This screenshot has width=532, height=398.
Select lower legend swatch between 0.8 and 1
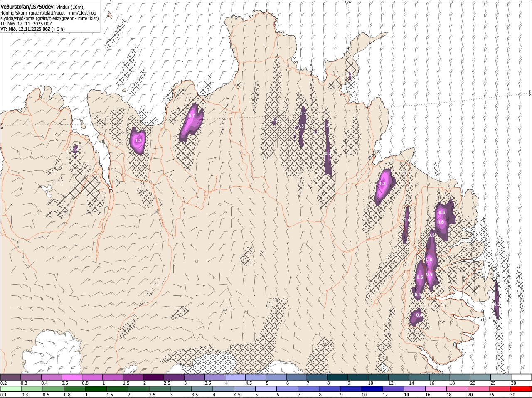(x=74, y=389)
